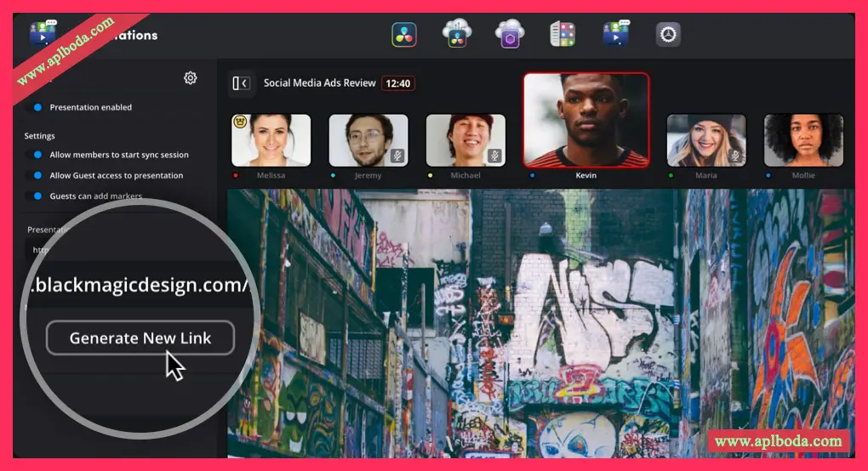Open the DaVinci Resolve app icon
Image resolution: width=868 pixels, height=471 pixels.
point(404,35)
